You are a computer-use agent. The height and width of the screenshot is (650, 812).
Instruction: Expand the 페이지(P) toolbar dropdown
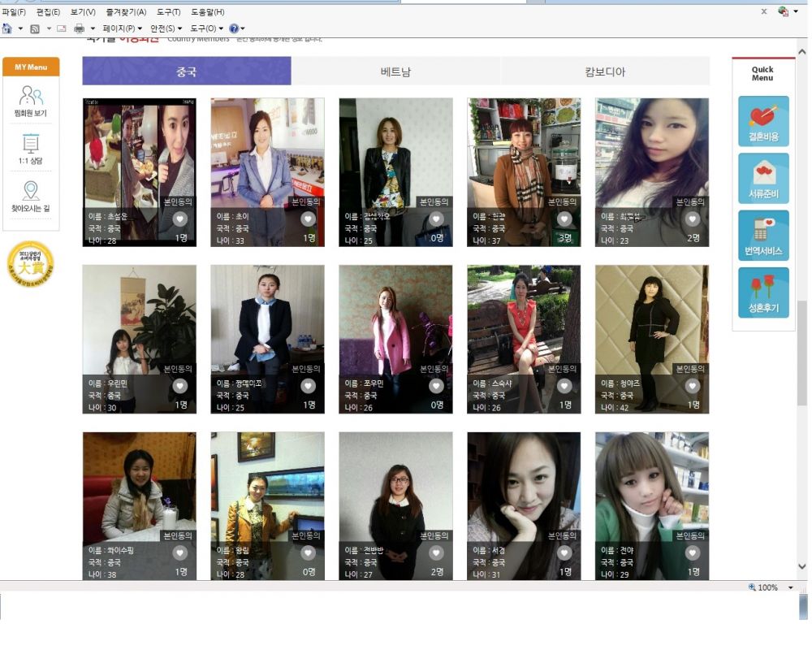(x=122, y=28)
